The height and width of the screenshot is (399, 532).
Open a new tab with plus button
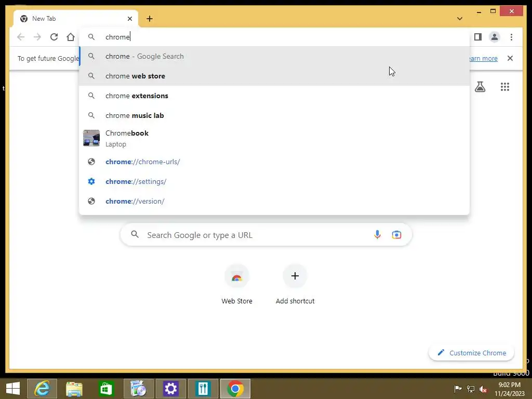tap(150, 19)
